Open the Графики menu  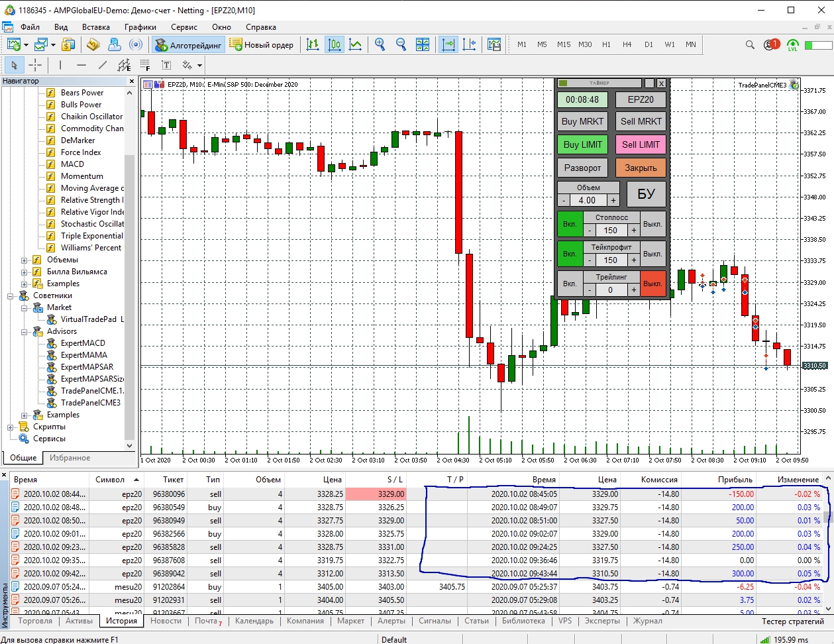140,27
